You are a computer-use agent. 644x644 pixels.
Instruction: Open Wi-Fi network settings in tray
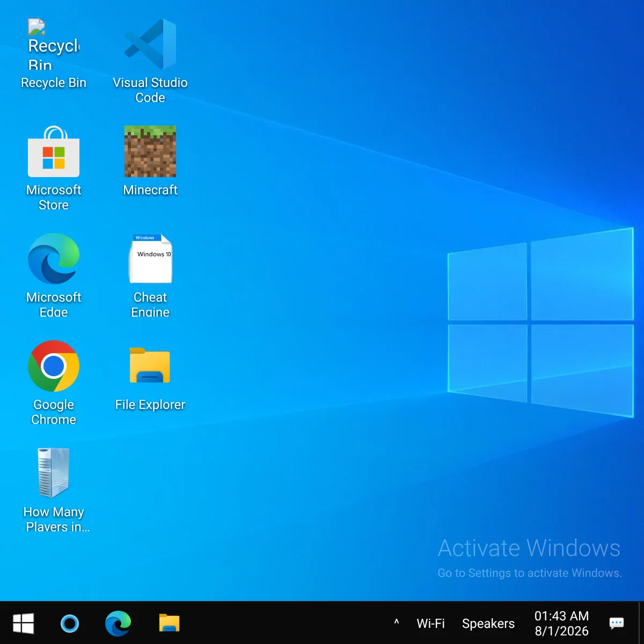point(431,623)
